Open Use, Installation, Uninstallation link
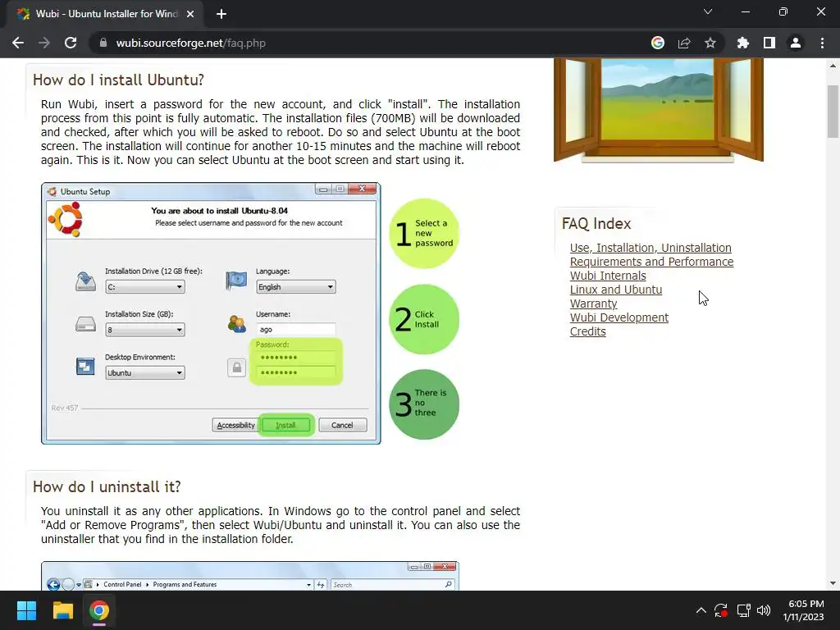 (x=651, y=248)
